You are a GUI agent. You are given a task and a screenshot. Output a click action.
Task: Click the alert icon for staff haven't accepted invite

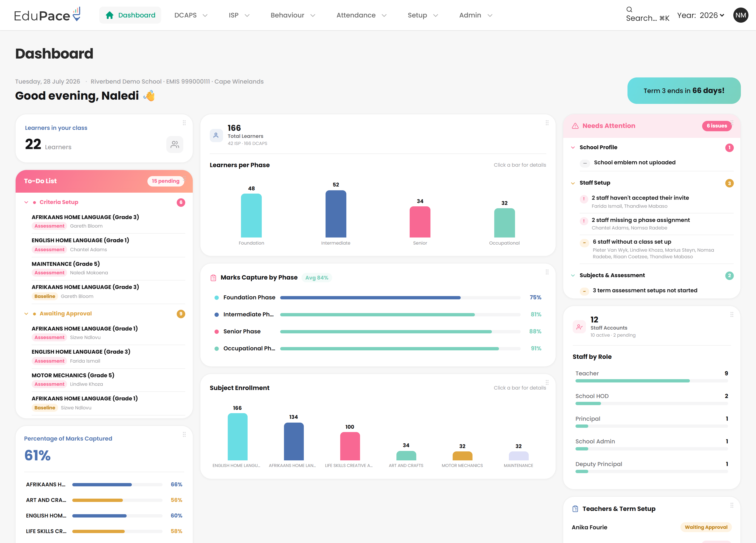(584, 199)
